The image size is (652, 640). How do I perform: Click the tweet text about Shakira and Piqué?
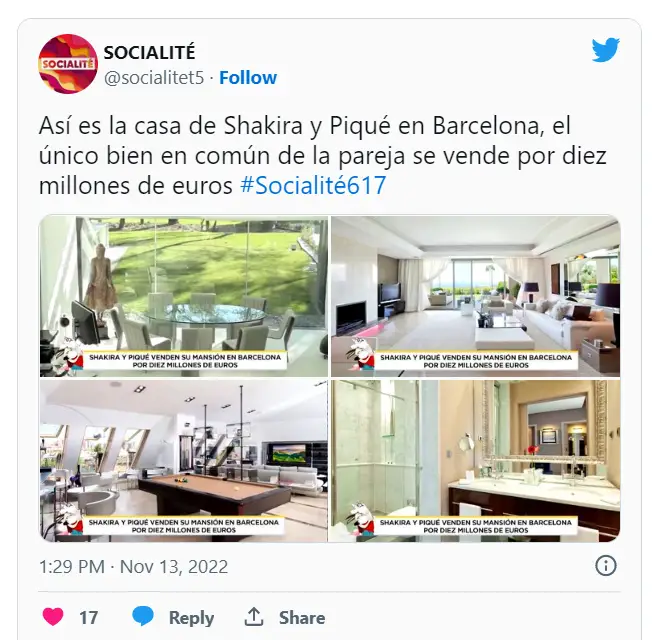point(322,155)
